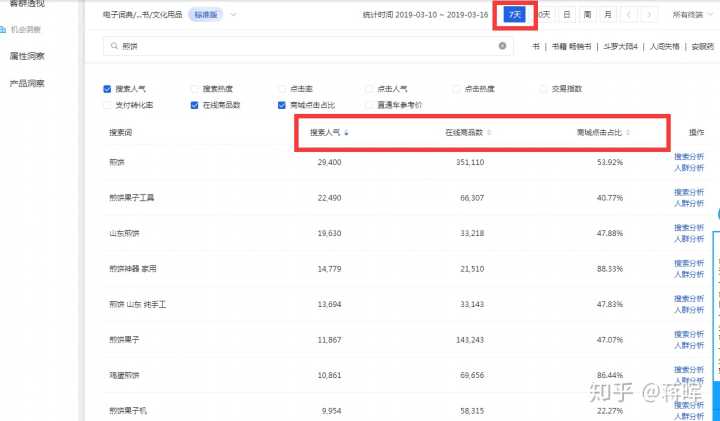The image size is (720, 421).
Task: Select the 7天 time range tab
Action: coord(515,15)
